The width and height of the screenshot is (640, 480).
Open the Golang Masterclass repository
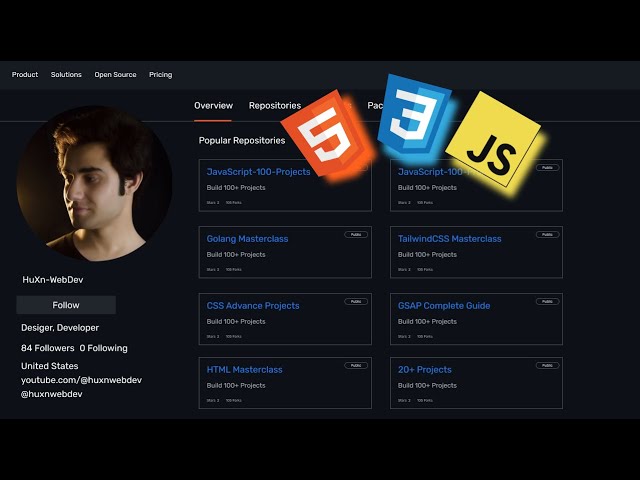pos(247,239)
